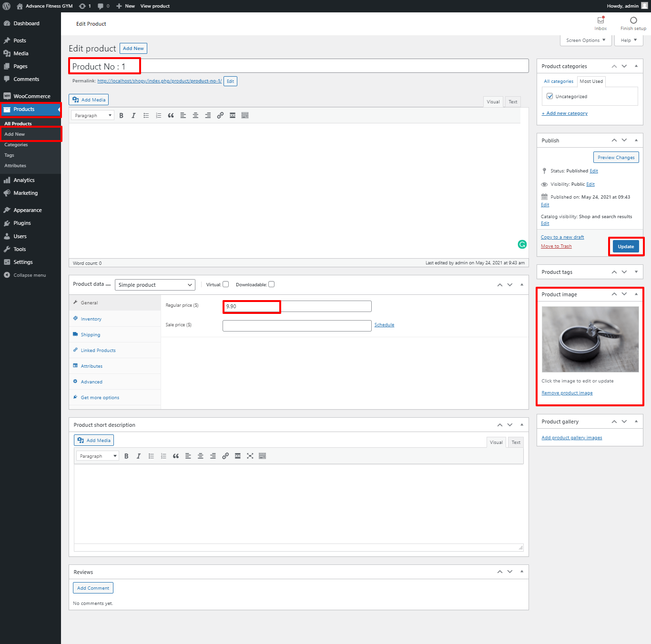This screenshot has width=651, height=644.
Task: Click the Move to Trash link
Action: 556,246
